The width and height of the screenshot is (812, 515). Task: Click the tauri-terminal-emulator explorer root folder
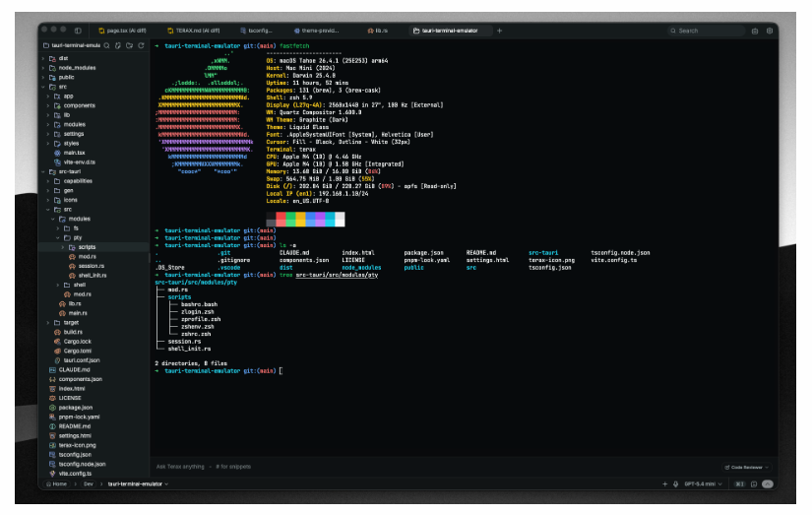[72, 45]
